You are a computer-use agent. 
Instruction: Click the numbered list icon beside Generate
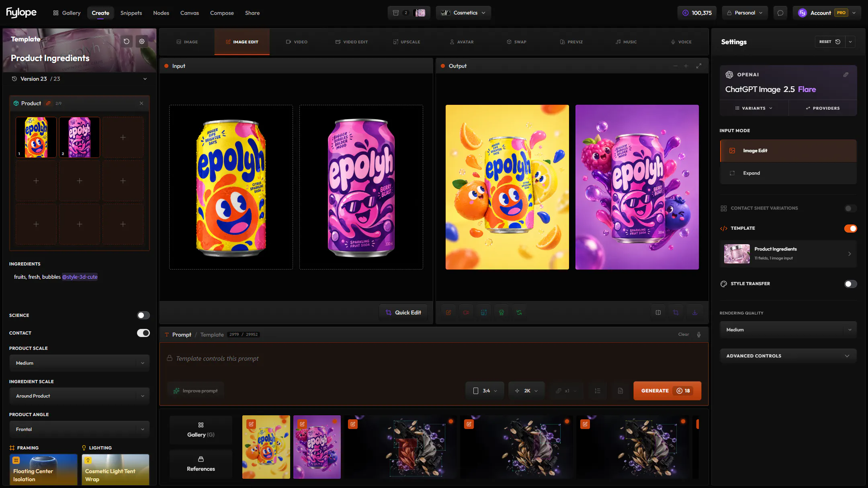click(x=598, y=391)
